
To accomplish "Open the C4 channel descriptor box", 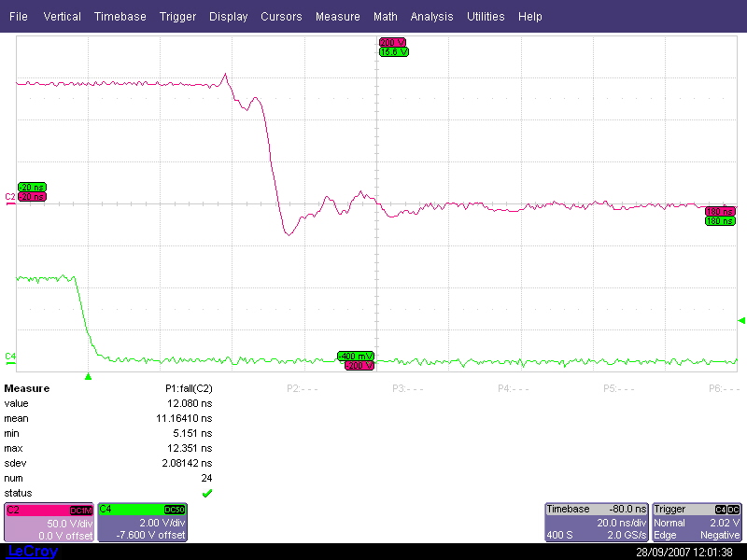I will (x=143, y=523).
